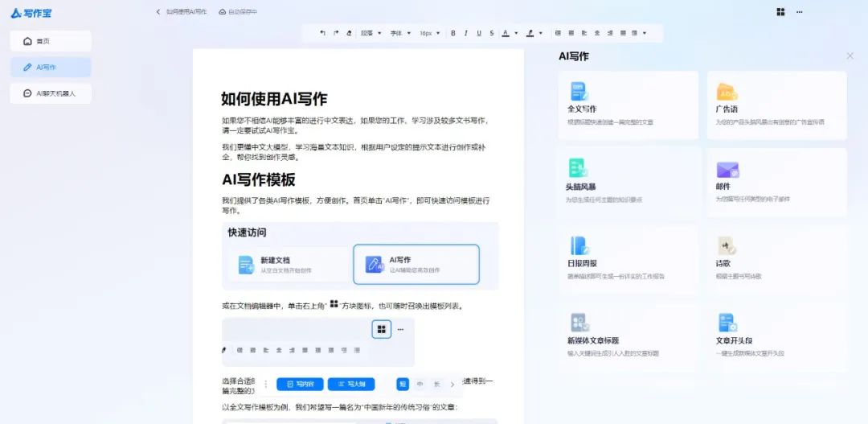Viewport: 868px width, 424px height.
Task: Click the 写作宝 logo
Action: (x=31, y=14)
